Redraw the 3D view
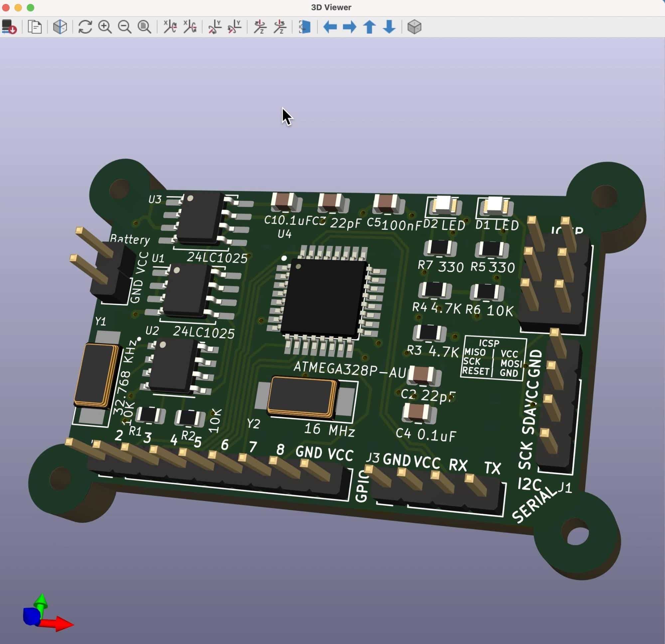The image size is (665, 644). (85, 27)
